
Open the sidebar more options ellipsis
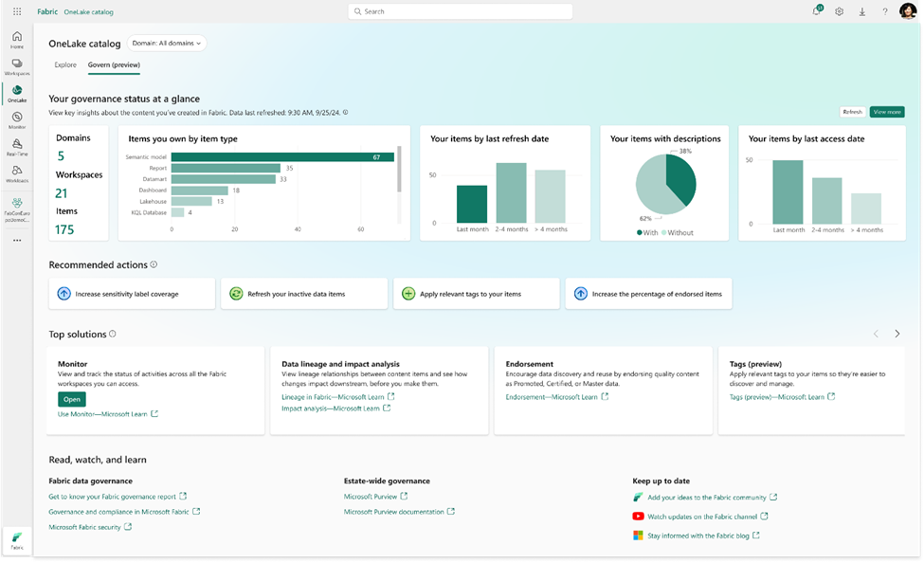point(17,240)
